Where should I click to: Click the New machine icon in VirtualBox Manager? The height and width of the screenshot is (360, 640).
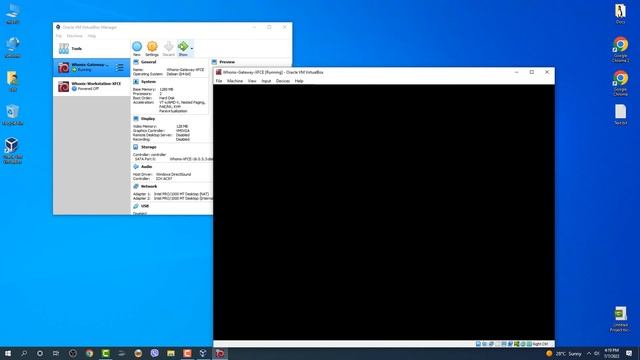pos(137,47)
